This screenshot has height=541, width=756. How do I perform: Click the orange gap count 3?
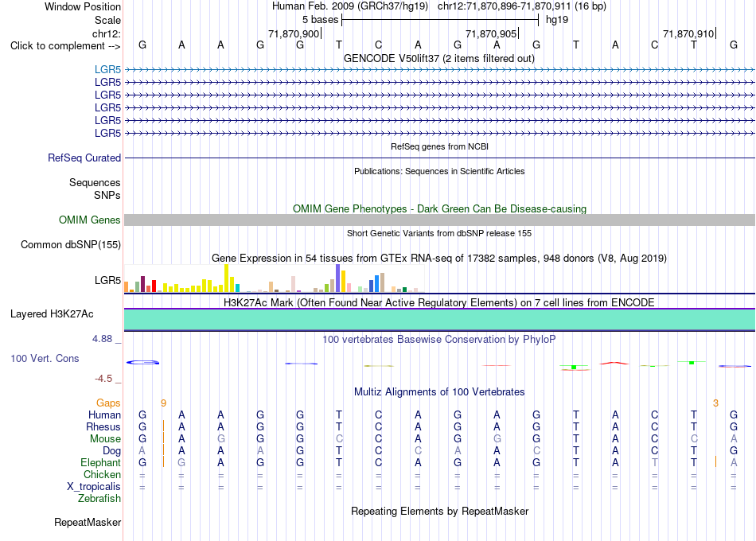pos(715,403)
